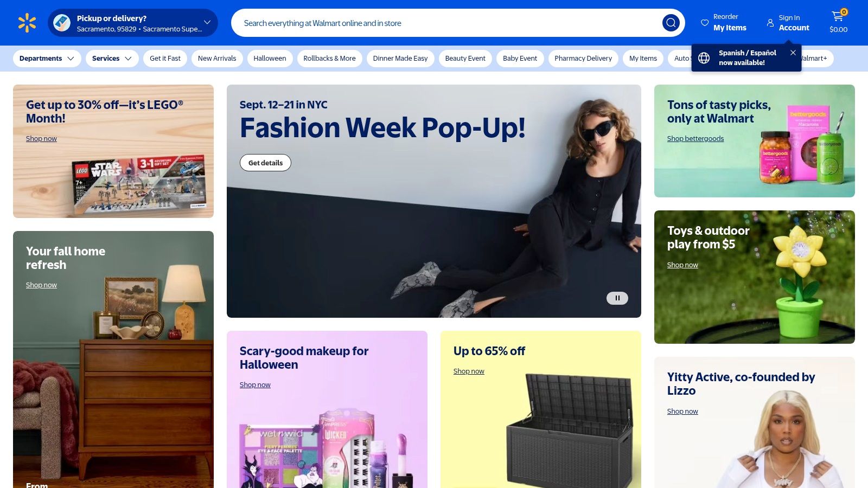Select the New Arrivals pill
Viewport: 868px width, 488px height.
click(217, 59)
